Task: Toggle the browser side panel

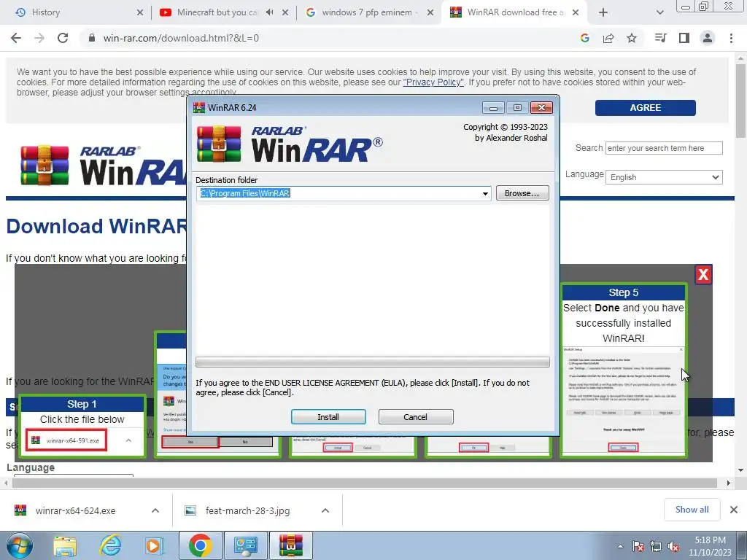Action: [684, 38]
